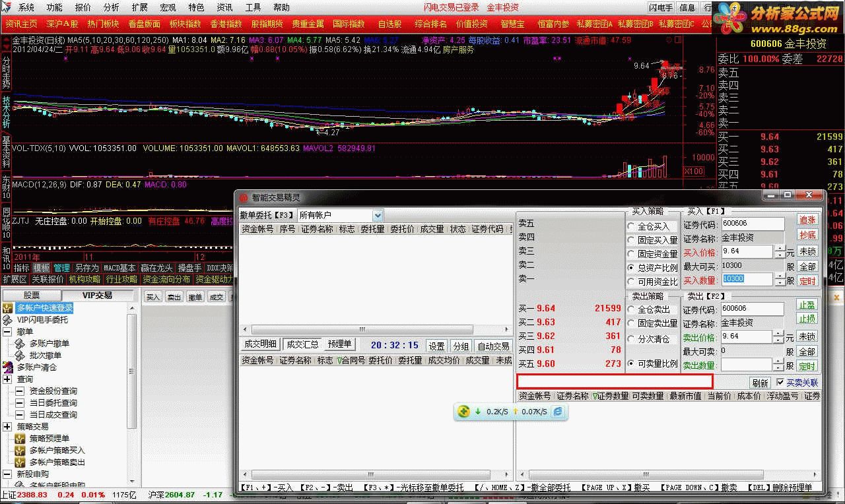Click the blue browser icon on speed widget
This screenshot has height=504, width=845.
pos(558,412)
